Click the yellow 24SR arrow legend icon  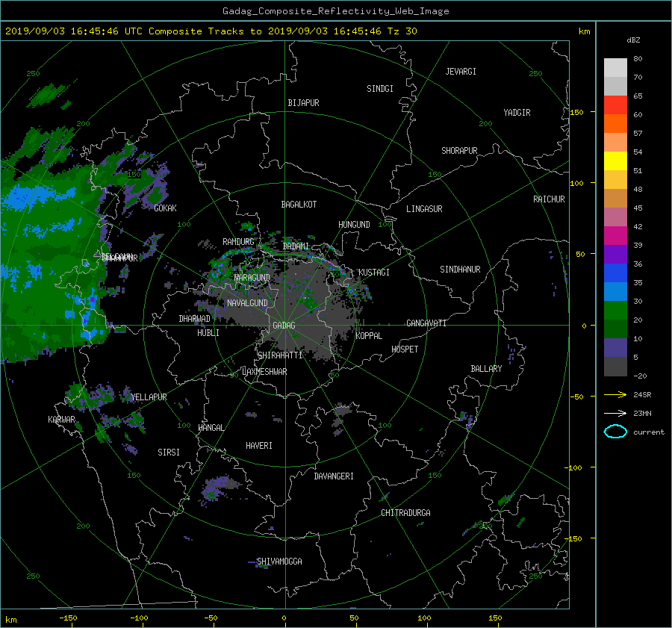click(615, 394)
